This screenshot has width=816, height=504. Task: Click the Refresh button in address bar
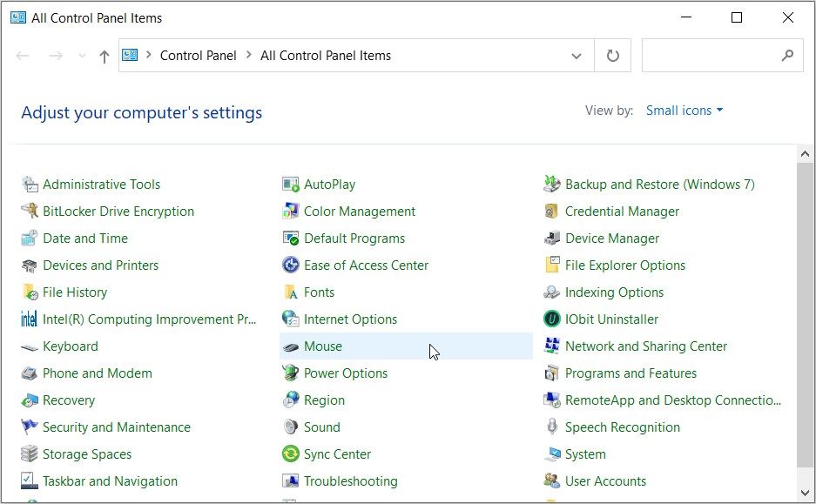613,56
